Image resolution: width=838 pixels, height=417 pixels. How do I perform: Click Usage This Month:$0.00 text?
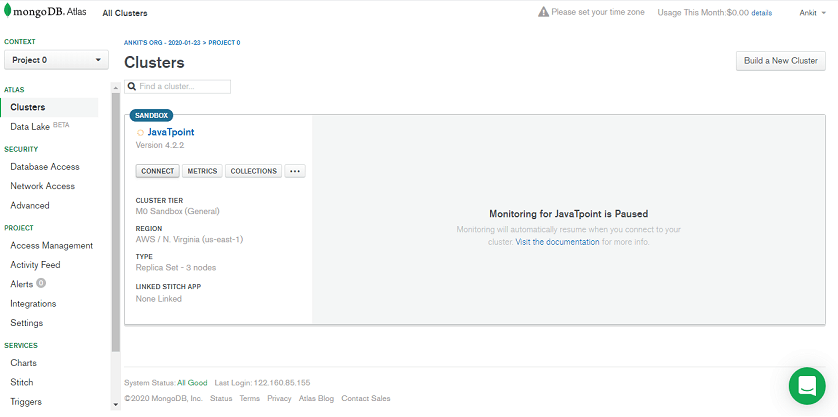click(703, 13)
